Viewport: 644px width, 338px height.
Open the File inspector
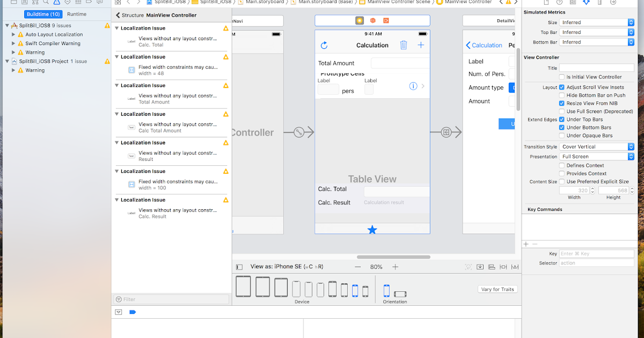[546, 3]
